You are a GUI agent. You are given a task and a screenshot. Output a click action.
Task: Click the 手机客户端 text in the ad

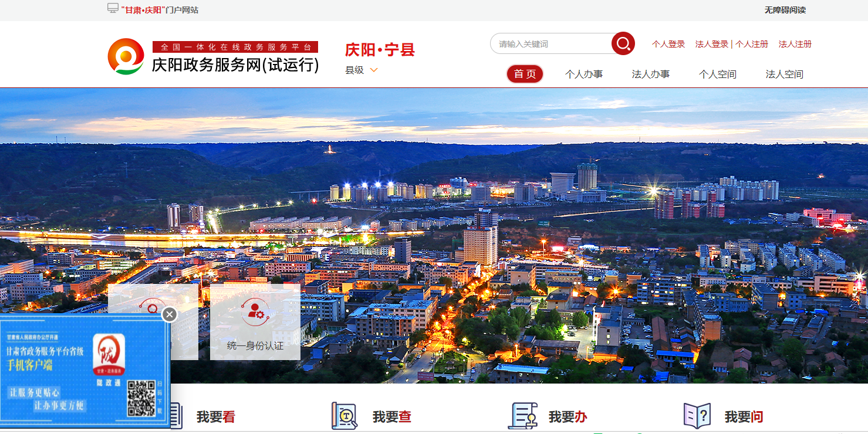pos(30,365)
